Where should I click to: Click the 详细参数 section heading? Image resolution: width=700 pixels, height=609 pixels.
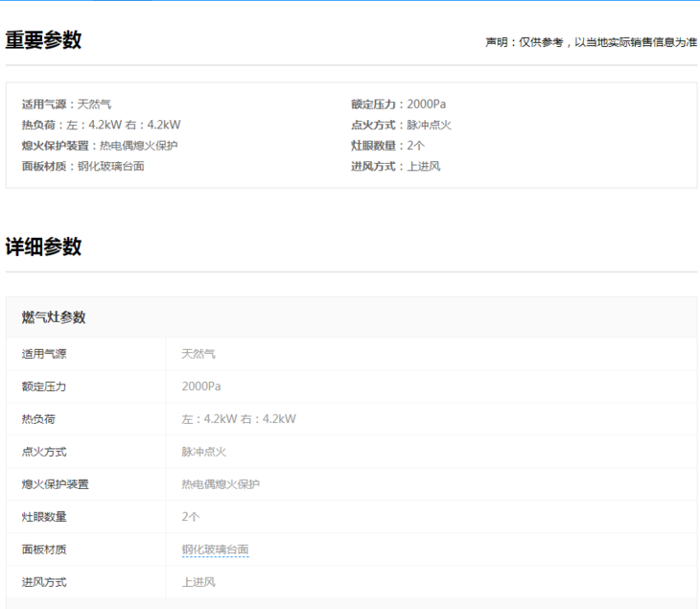(43, 246)
